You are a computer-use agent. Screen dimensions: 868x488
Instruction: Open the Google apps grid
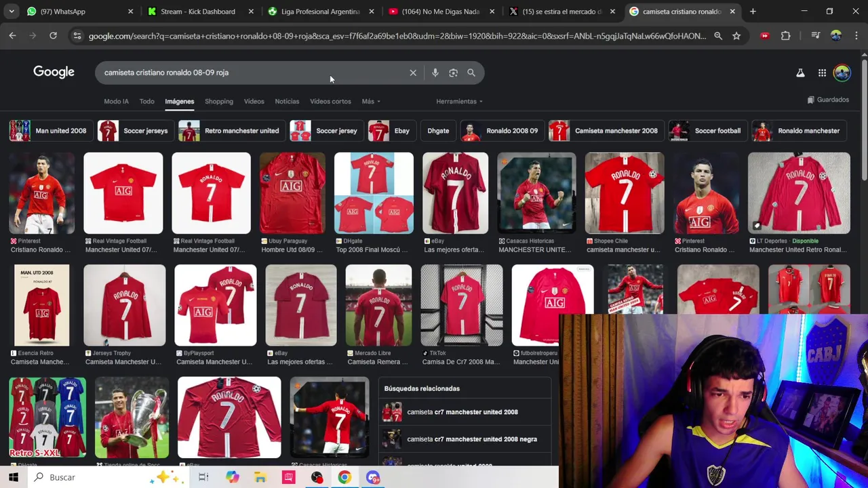click(x=822, y=73)
